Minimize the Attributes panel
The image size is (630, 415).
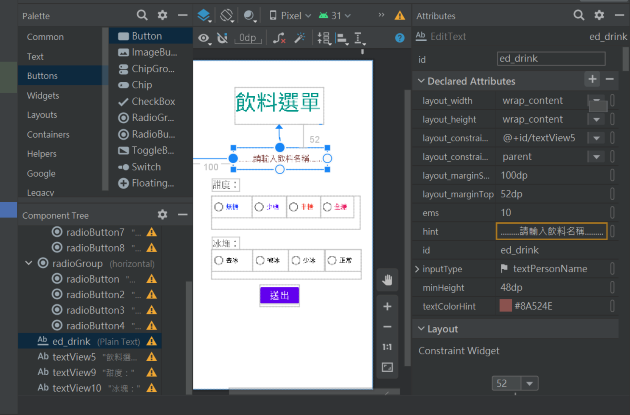click(x=619, y=15)
